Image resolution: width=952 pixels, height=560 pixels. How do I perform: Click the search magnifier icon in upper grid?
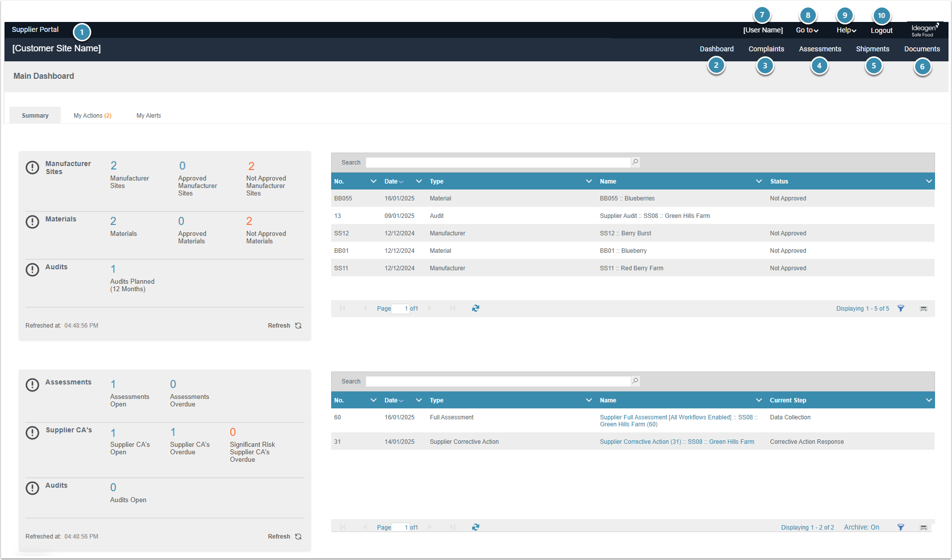tap(635, 162)
